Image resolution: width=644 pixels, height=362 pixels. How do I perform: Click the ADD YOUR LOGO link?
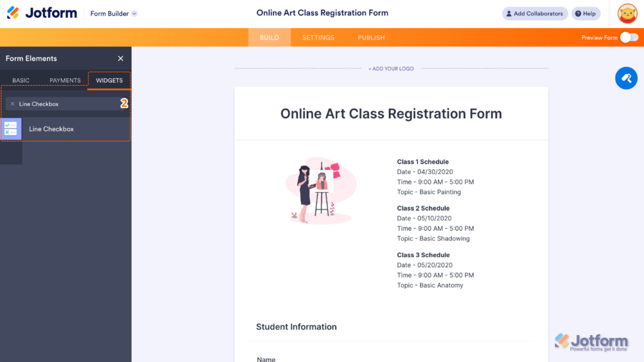click(x=391, y=68)
